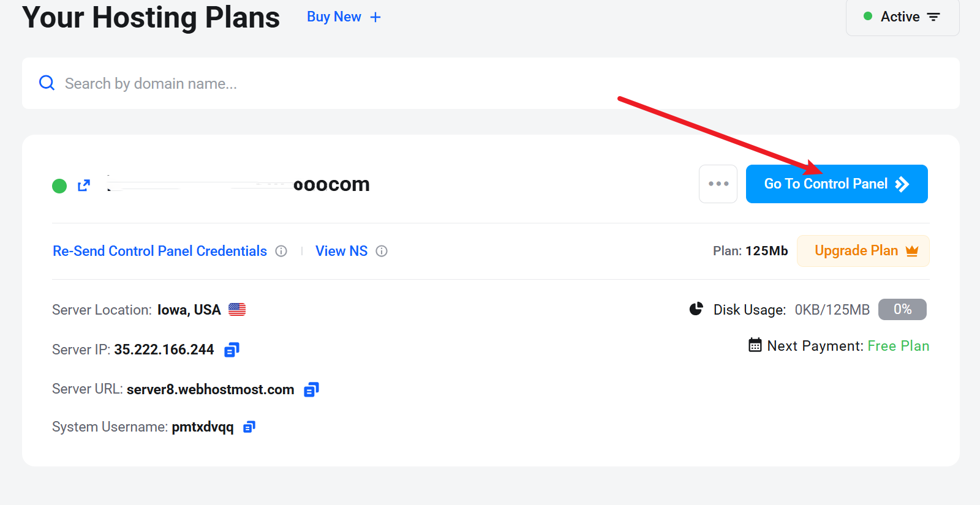Click the search magnifier icon
Viewport: 980px width, 505px height.
47,83
